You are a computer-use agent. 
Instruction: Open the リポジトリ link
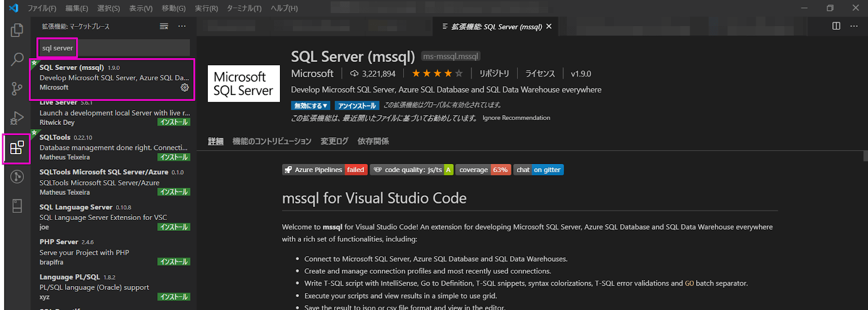tap(494, 73)
